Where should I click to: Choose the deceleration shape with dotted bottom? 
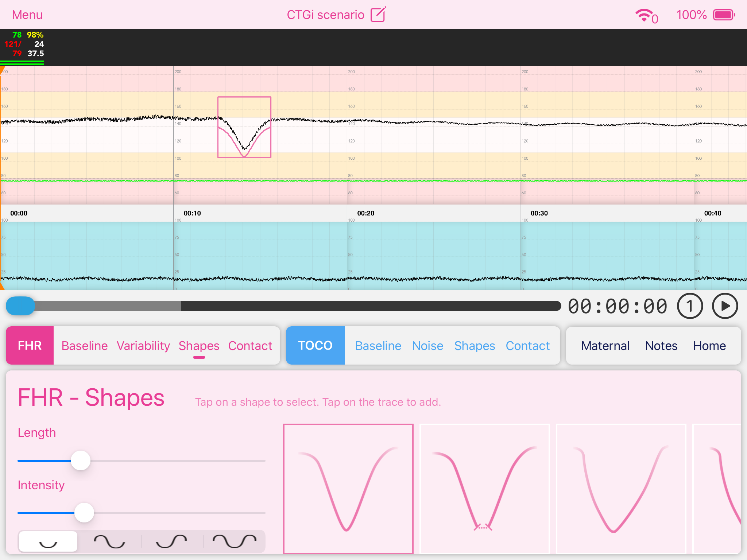pyautogui.click(x=484, y=489)
